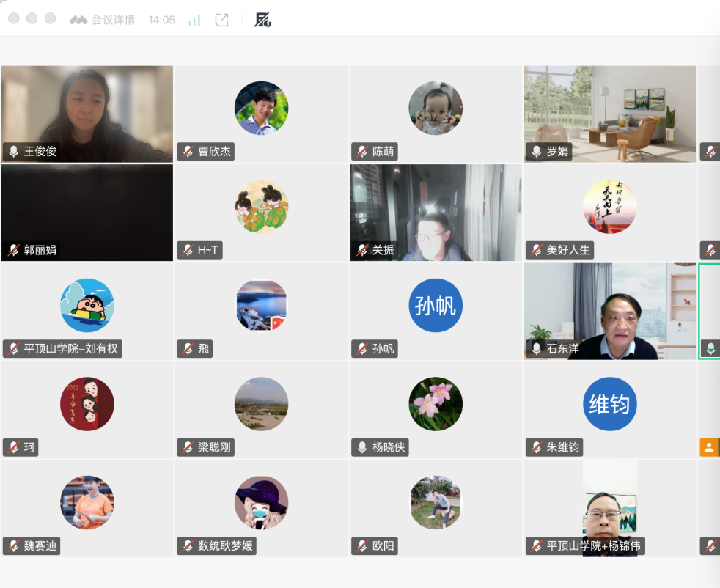The image size is (720, 588).
Task: Click the muted mic icon beside 曹欣杰
Action: tap(188, 152)
